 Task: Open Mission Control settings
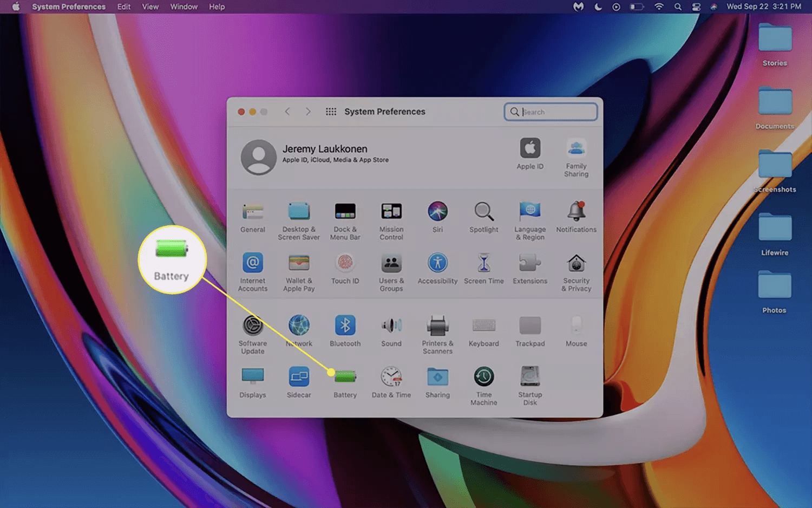(391, 221)
